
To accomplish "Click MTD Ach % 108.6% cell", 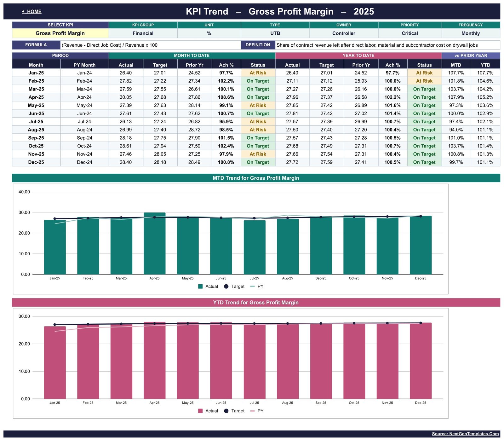I will (x=226, y=97).
